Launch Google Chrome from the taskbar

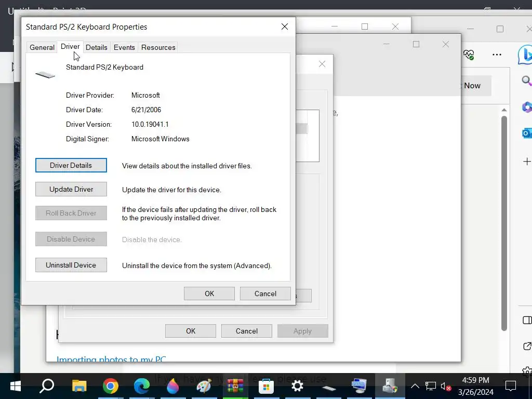[110, 386]
